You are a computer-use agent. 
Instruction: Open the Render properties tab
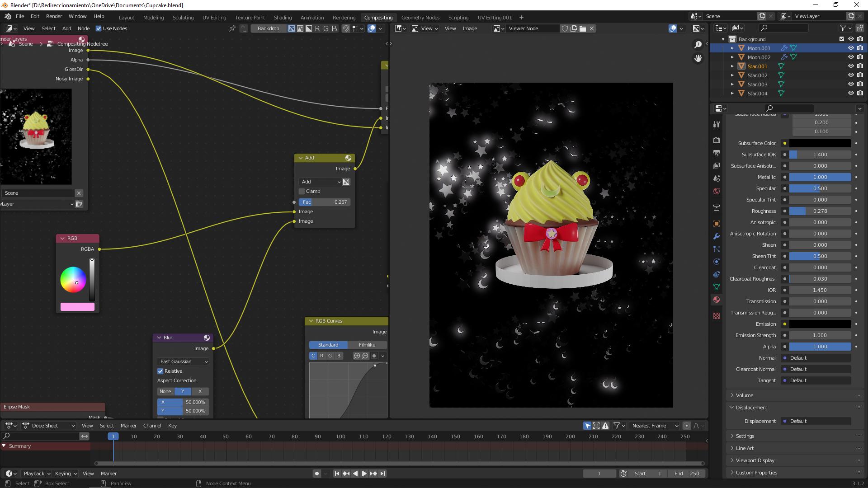[x=717, y=141]
